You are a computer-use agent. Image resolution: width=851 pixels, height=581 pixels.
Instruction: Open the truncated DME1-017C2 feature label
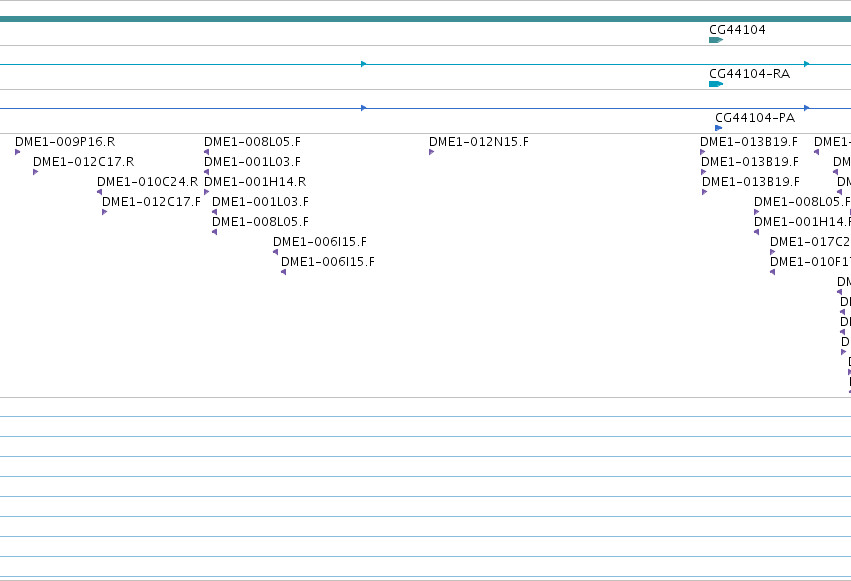click(x=810, y=242)
